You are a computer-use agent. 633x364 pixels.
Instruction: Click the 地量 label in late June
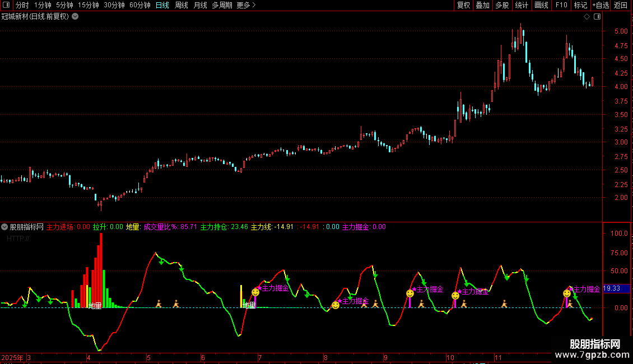[x=249, y=305]
